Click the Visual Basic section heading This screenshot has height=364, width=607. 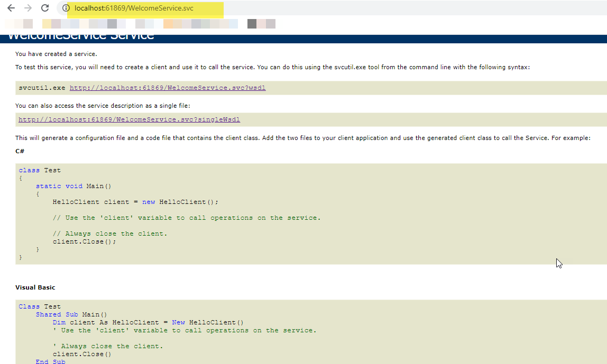tap(35, 287)
